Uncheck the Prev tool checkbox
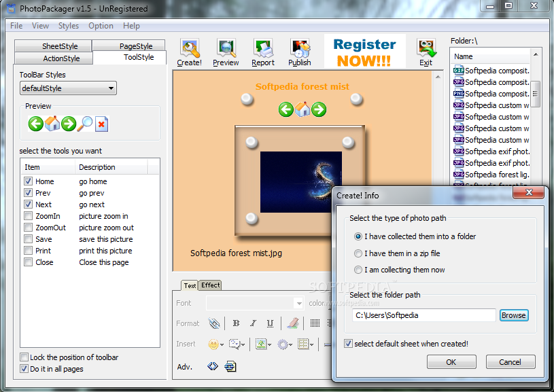Image resolution: width=554 pixels, height=392 pixels. point(28,193)
